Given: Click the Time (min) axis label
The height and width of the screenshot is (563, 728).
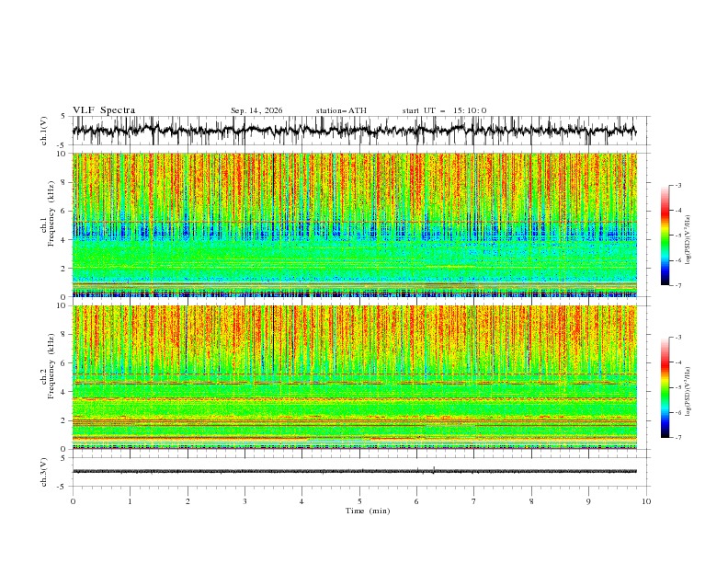Looking at the screenshot, I should click(368, 511).
